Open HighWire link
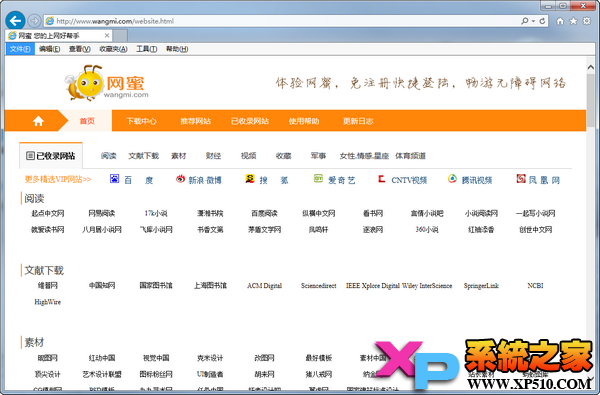 47,302
